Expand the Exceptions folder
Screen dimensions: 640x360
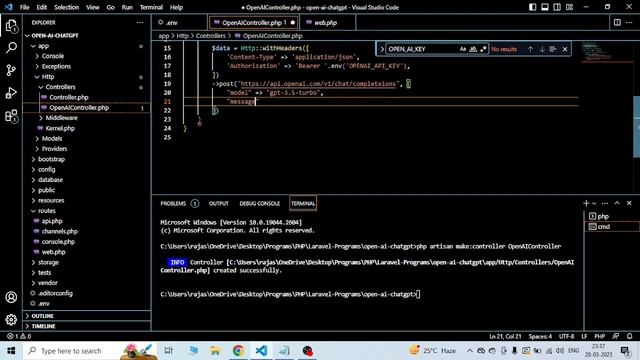[x=56, y=66]
